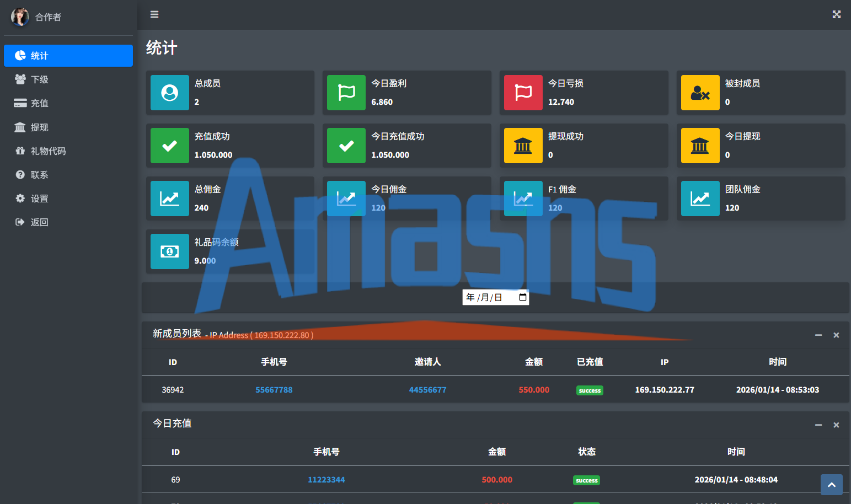Image resolution: width=851 pixels, height=504 pixels.
Task: Click the scroll-to-top arrow button
Action: 832,485
